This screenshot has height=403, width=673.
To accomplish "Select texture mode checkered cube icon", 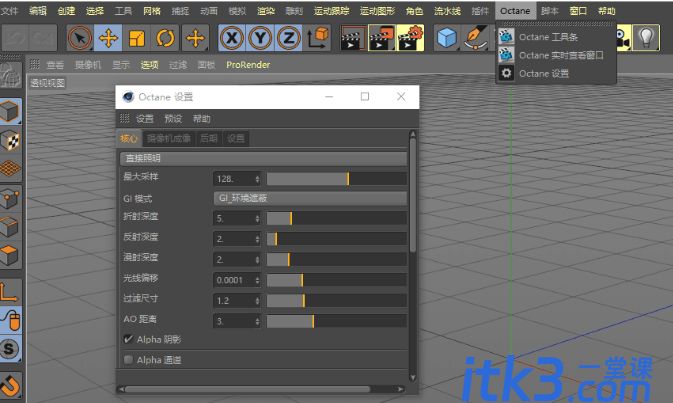I will pyautogui.click(x=10, y=140).
